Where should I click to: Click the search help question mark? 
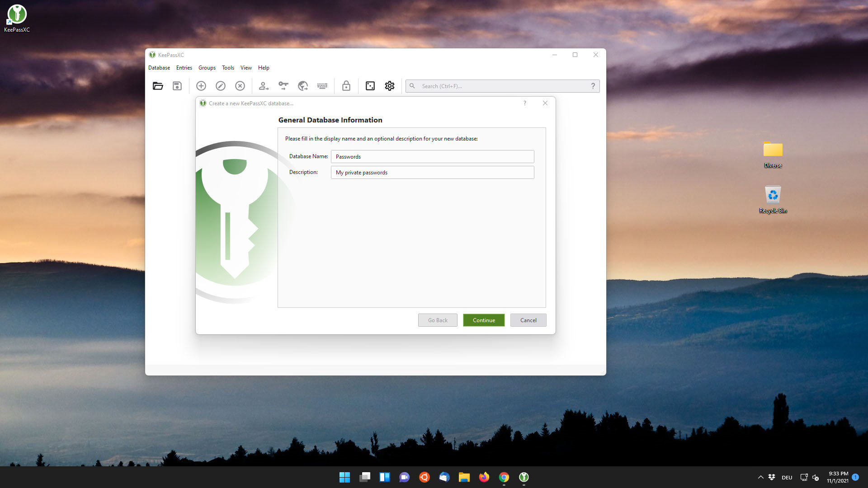tap(593, 86)
